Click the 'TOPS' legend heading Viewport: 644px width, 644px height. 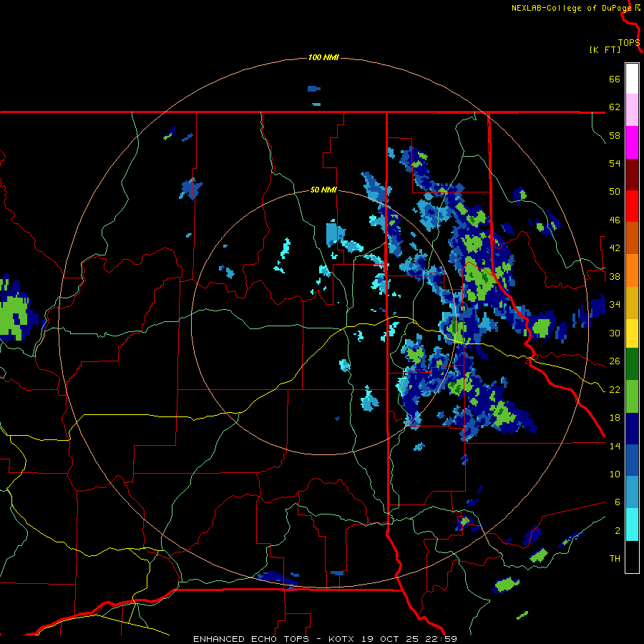[629, 42]
